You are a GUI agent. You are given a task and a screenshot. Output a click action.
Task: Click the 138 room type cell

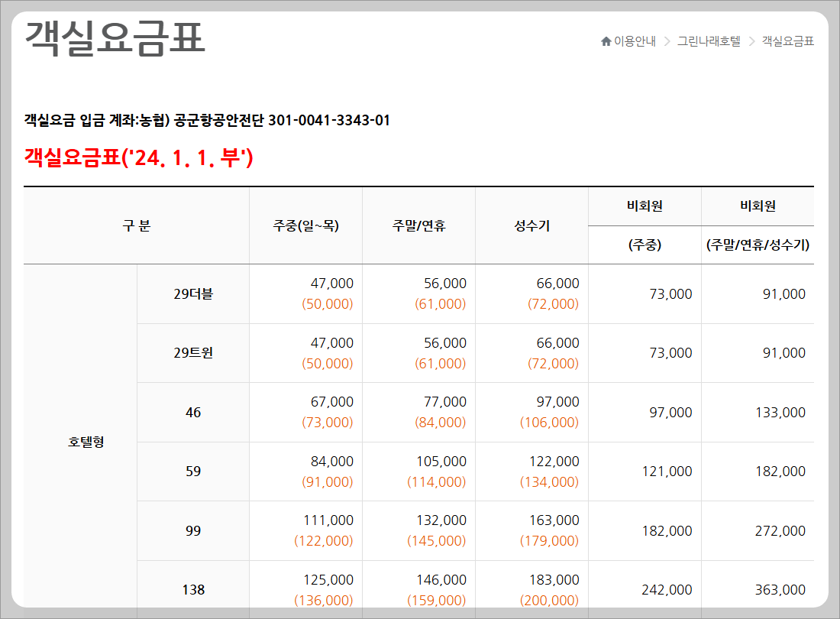tap(192, 589)
